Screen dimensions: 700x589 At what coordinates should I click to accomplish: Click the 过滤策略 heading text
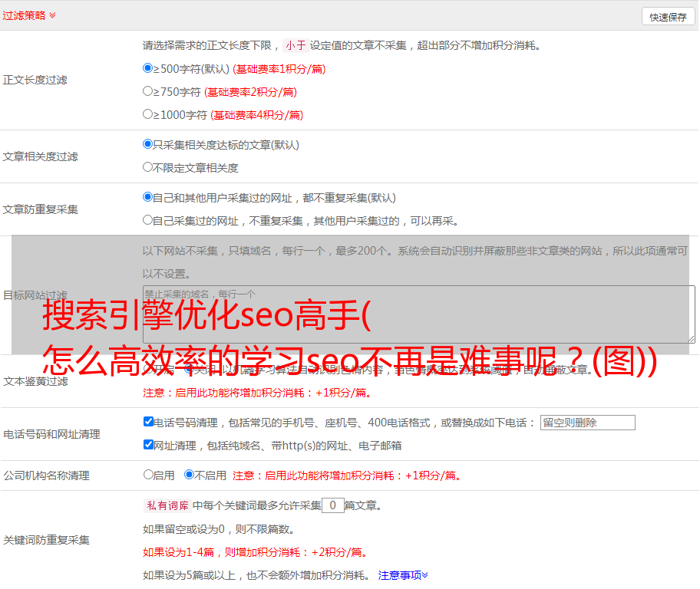coord(23,15)
